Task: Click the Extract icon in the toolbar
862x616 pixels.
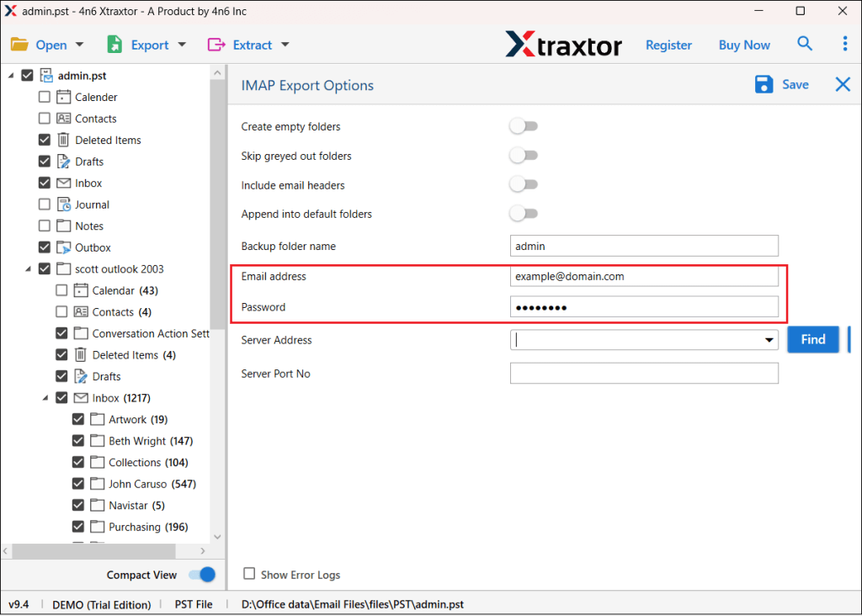Action: 215,44
